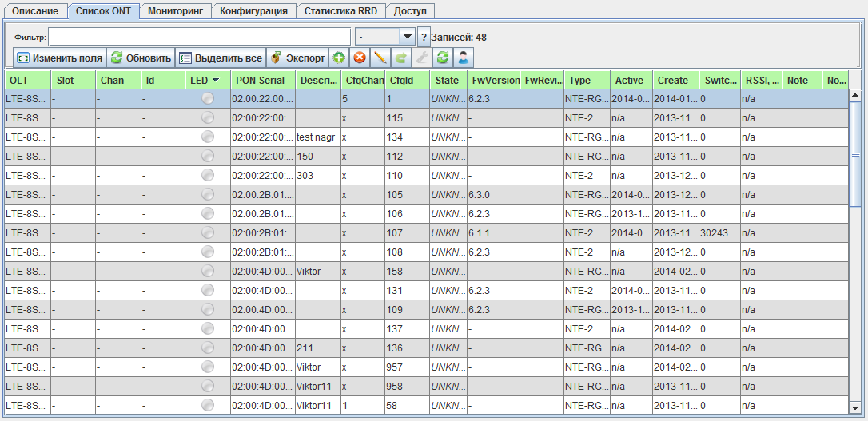Click CfgId cell '134'

click(x=408, y=137)
